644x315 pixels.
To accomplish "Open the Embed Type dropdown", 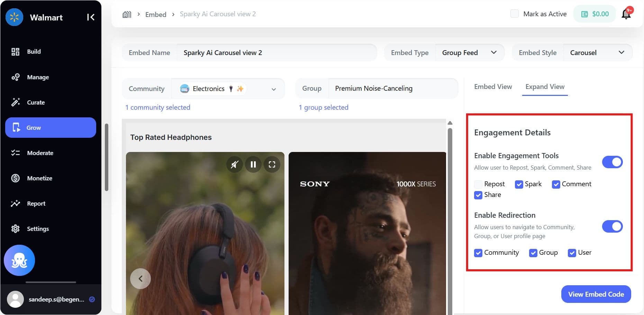I will click(469, 53).
